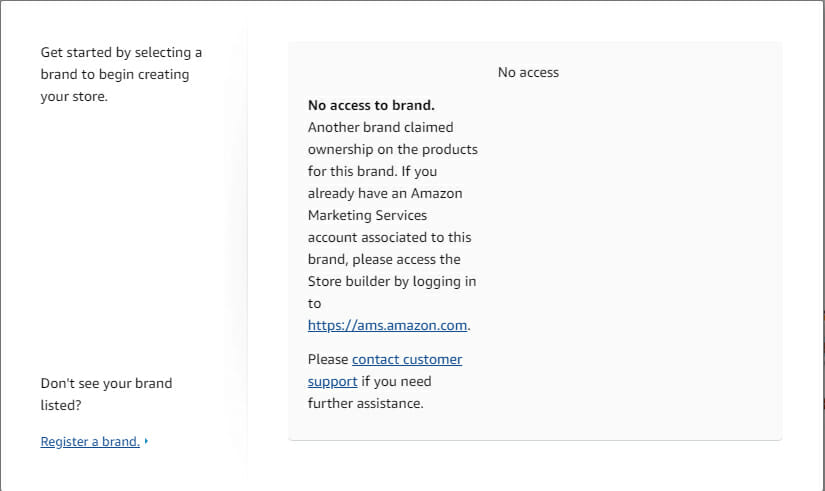The image size is (825, 491).
Task: Click the "account associated to this" line
Action: [389, 237]
